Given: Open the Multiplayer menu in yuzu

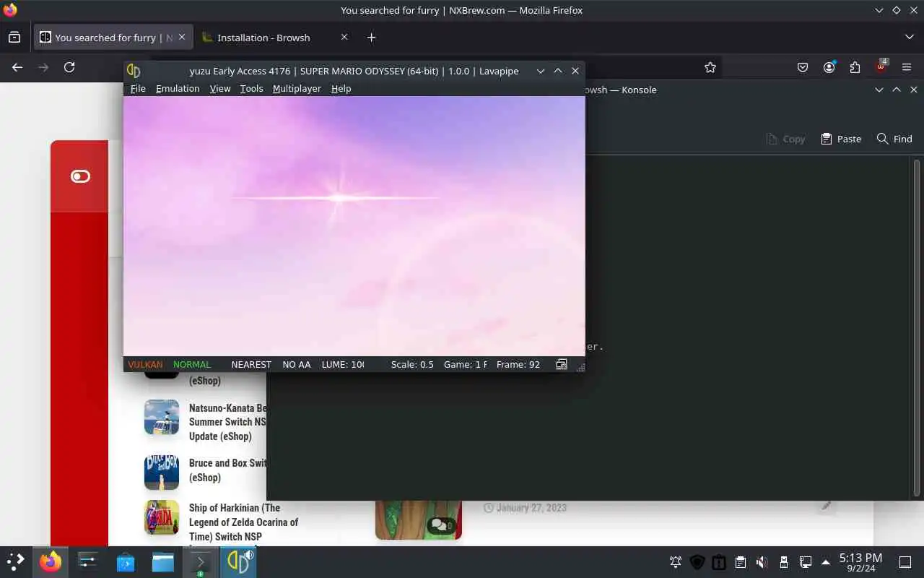Looking at the screenshot, I should coord(297,88).
